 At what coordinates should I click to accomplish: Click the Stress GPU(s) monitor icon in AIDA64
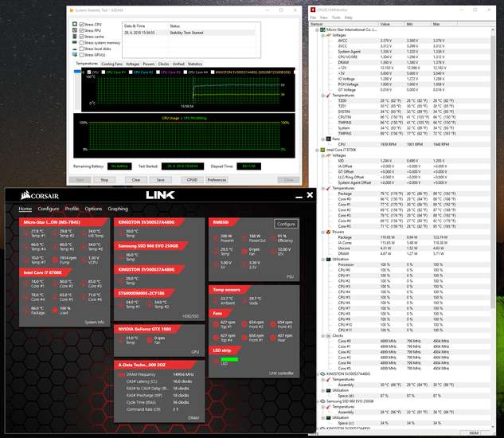pyautogui.click(x=75, y=55)
